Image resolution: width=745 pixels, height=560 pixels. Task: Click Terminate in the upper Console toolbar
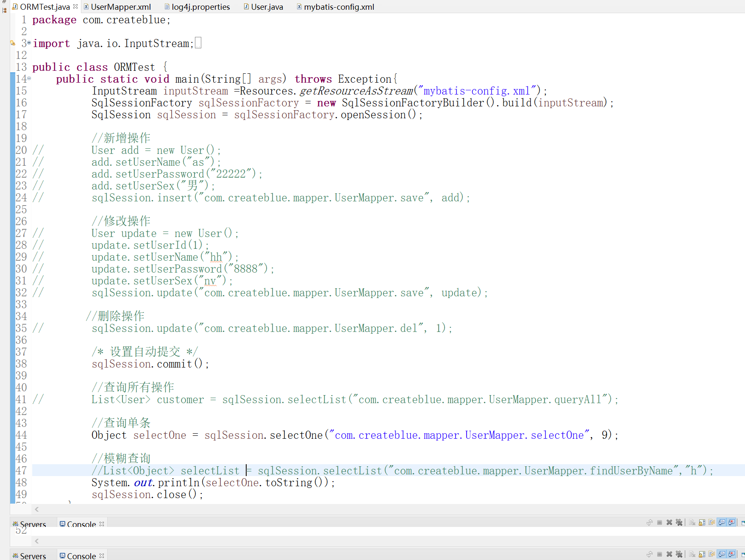pyautogui.click(x=659, y=522)
